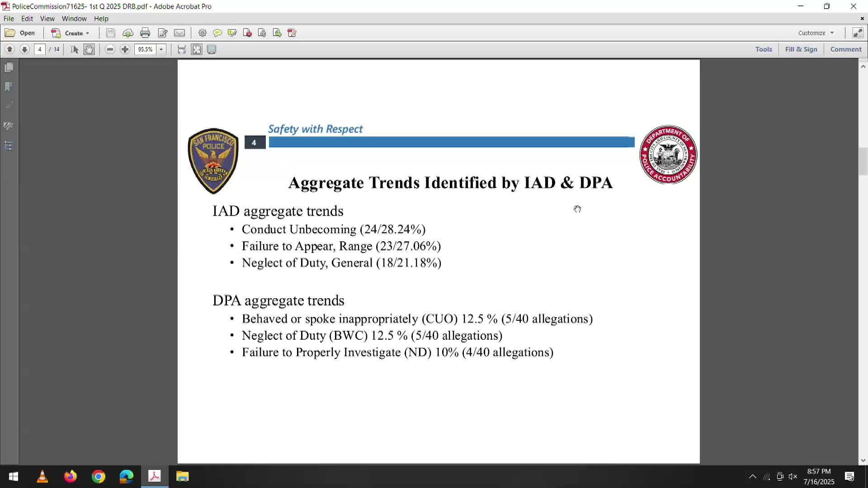
Task: Open the Comment pane
Action: click(846, 49)
